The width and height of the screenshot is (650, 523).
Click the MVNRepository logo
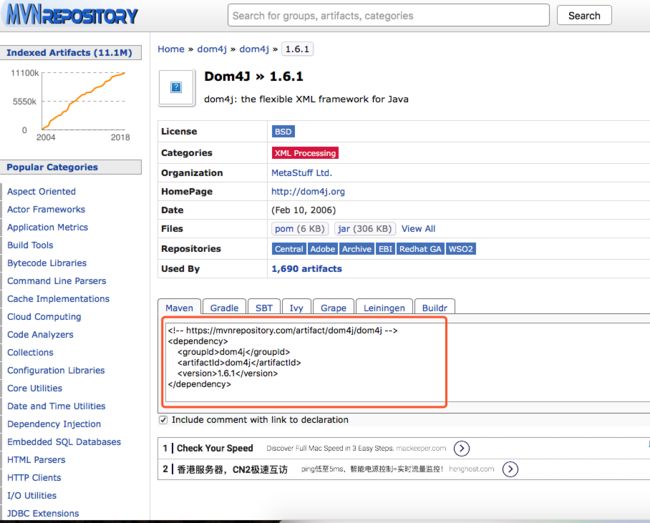(x=72, y=15)
